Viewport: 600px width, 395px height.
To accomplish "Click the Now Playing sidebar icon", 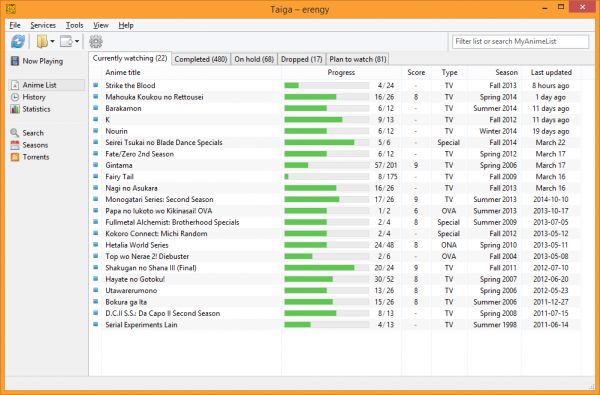I will (x=15, y=61).
